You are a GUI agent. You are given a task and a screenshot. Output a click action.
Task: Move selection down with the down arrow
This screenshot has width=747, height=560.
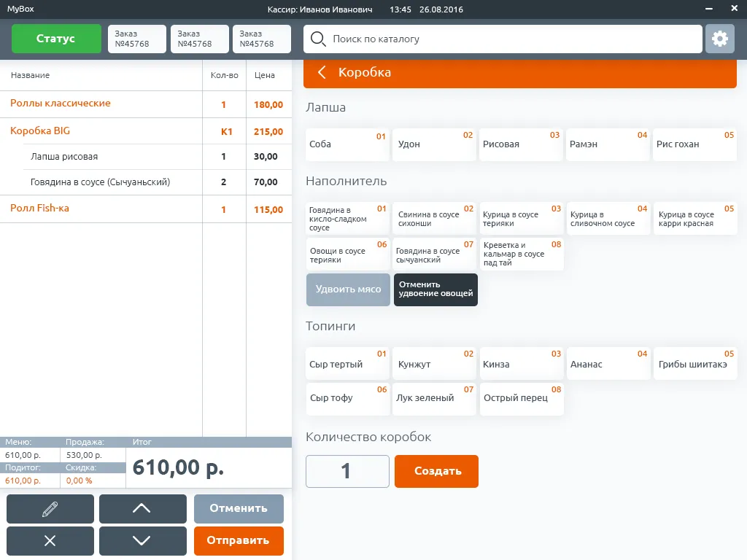pos(142,540)
